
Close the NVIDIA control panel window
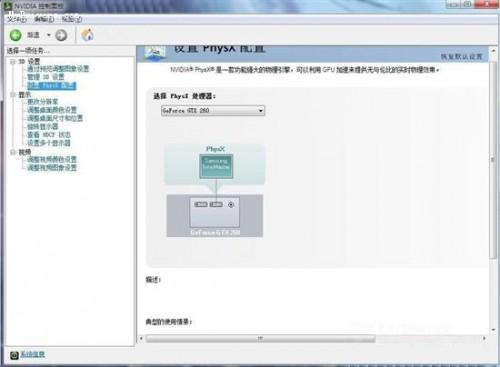(487, 4)
